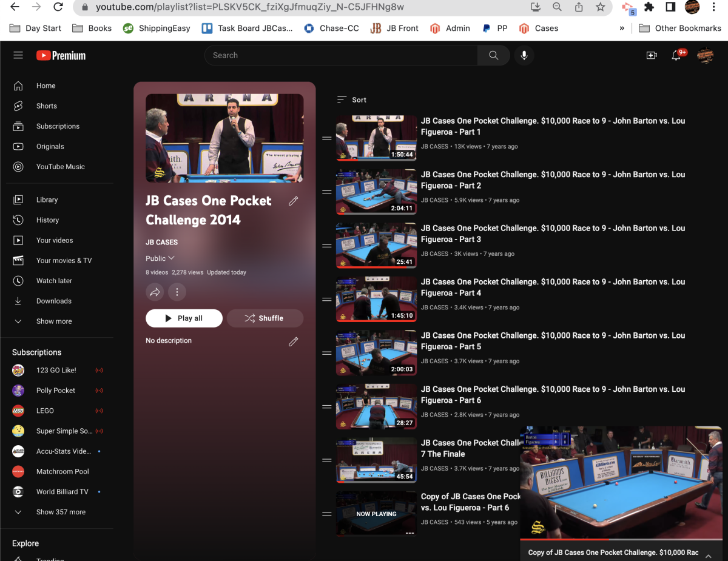Screen dimensions: 728x561
Task: Click the YouTube notifications bell icon
Action: 676,56
